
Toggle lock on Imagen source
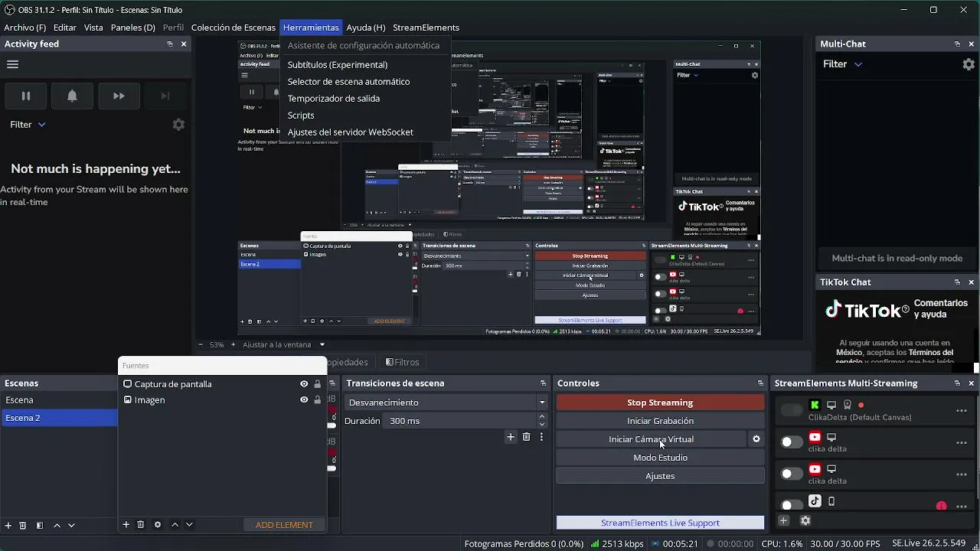(317, 399)
